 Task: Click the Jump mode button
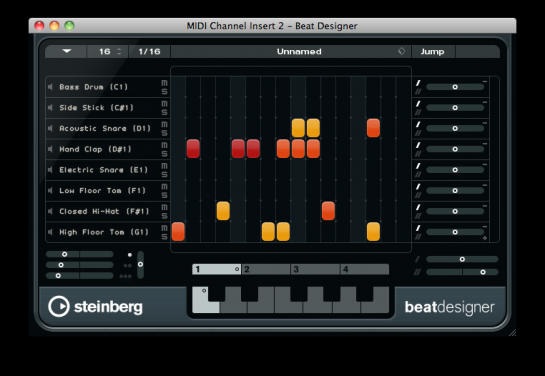click(433, 51)
